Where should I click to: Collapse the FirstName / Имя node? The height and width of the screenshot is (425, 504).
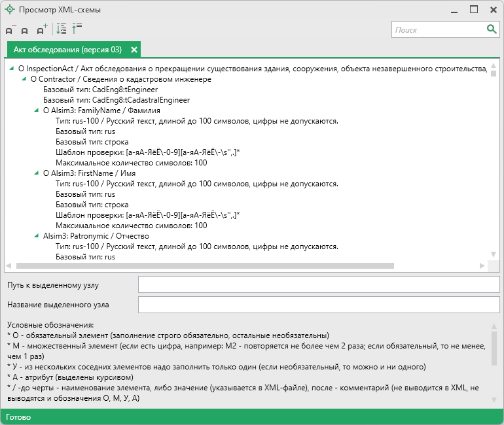(37, 173)
